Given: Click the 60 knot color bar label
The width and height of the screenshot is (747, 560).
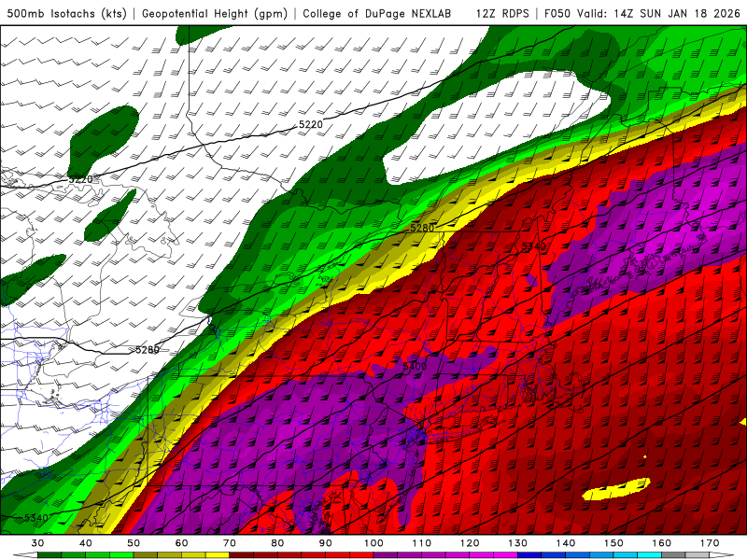Looking at the screenshot, I should (181, 543).
